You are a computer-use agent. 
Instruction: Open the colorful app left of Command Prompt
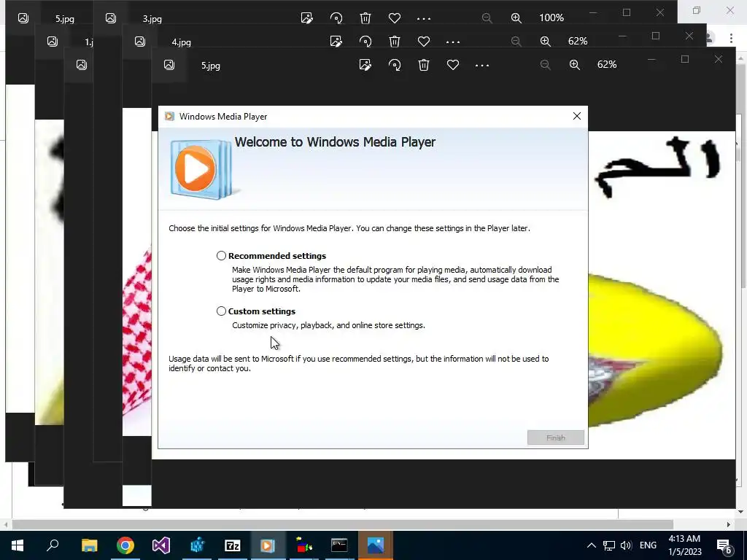(x=303, y=545)
